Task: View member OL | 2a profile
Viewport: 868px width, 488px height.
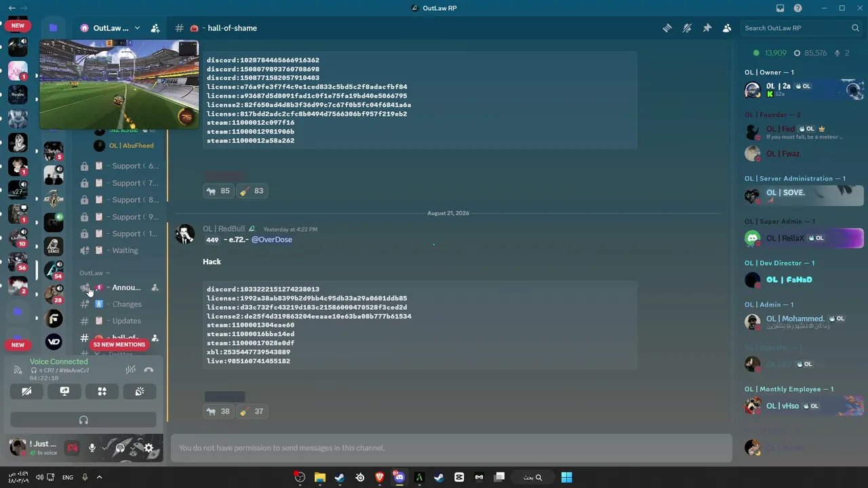Action: tap(804, 89)
